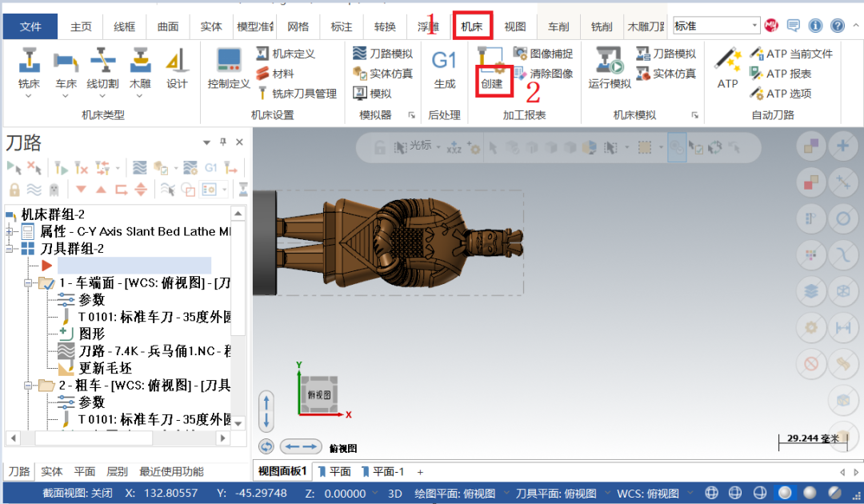The image size is (864, 504).
Task: Click the 俯视图 gnomon cube
Action: (x=319, y=394)
